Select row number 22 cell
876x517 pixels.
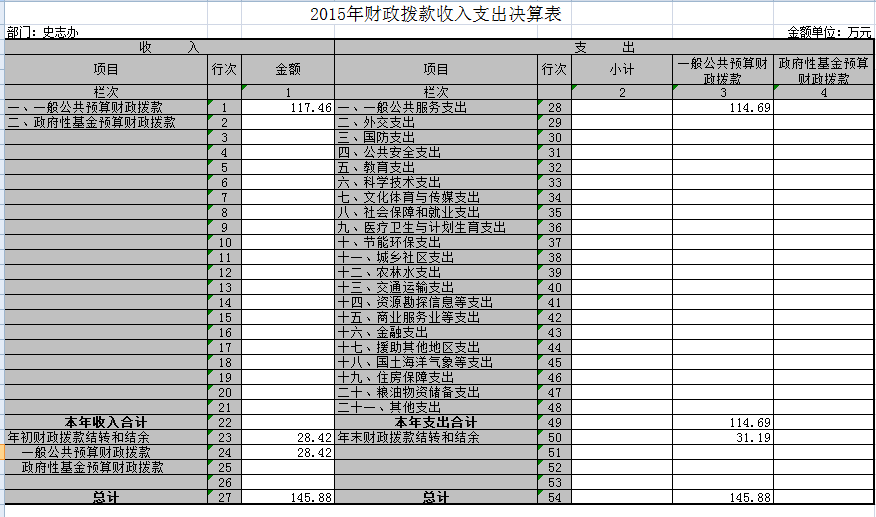click(224, 423)
